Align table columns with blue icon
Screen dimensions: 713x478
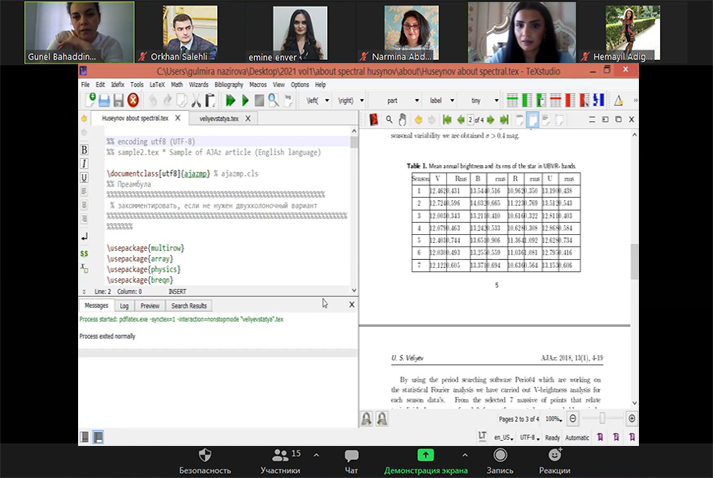(x=599, y=100)
